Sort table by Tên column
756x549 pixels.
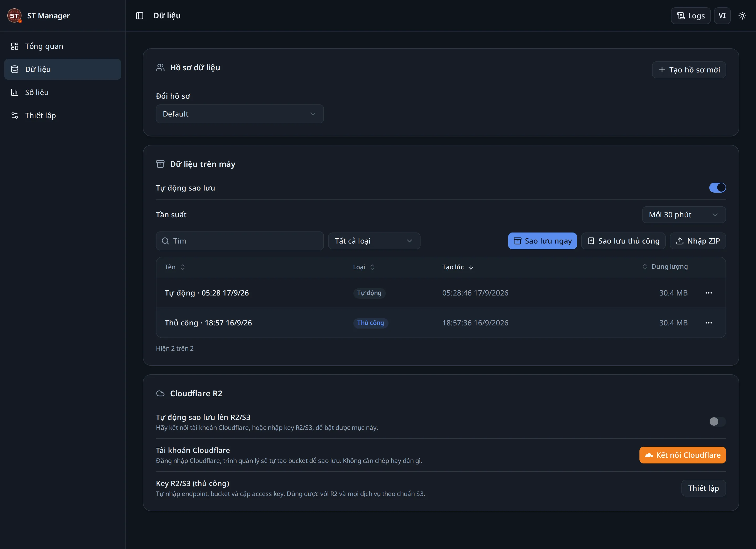tap(175, 267)
